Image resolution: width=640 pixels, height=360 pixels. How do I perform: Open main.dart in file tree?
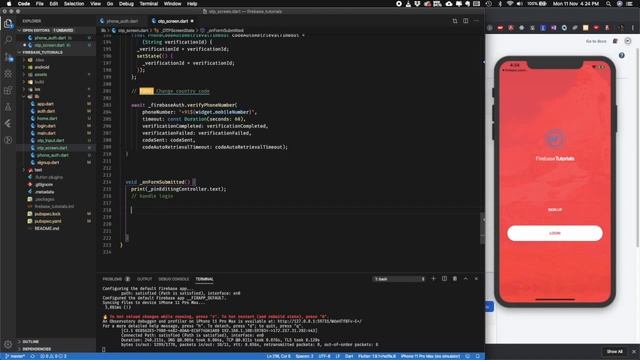(x=46, y=133)
